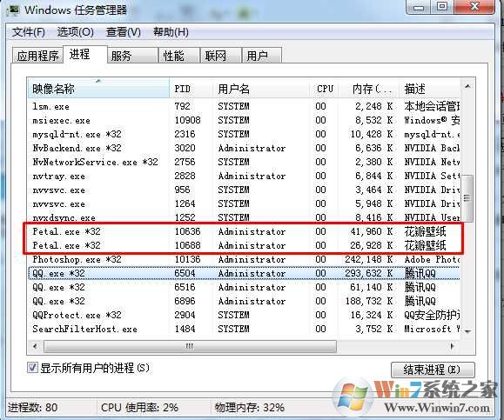
Task: Select QQ.exe with PID 6516
Action: tap(244, 287)
